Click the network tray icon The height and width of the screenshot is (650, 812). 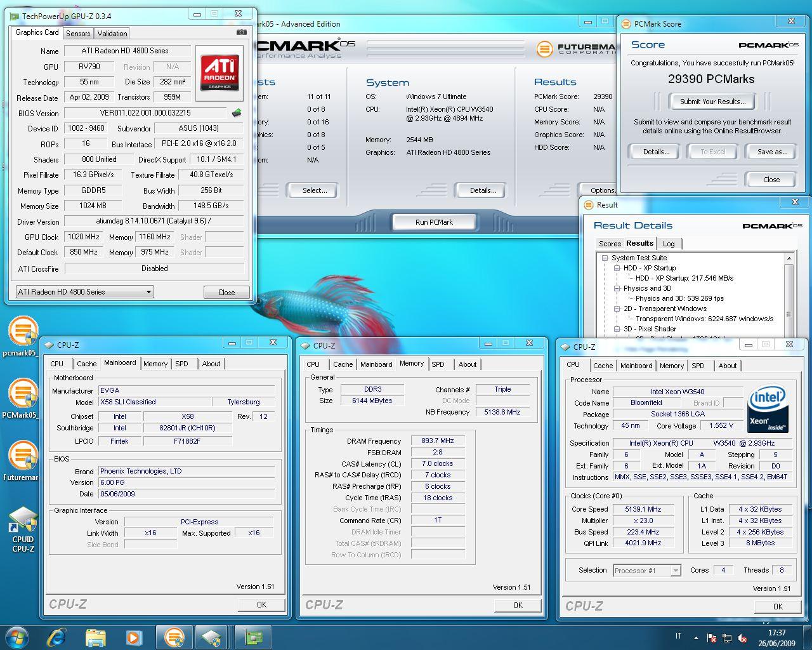click(727, 638)
